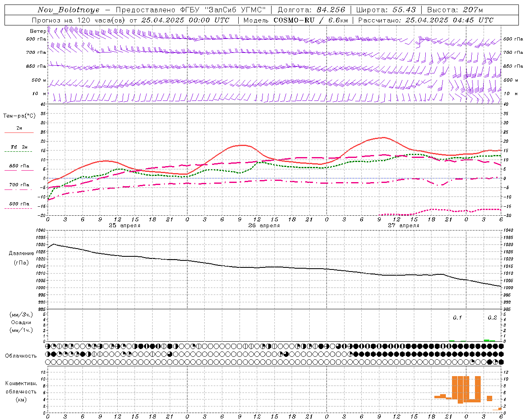Image resolution: width=525 pixels, height=420 pixels.
Task: Click the forecast start 25.04.2025 00:00 UTC
Action: click(185, 20)
